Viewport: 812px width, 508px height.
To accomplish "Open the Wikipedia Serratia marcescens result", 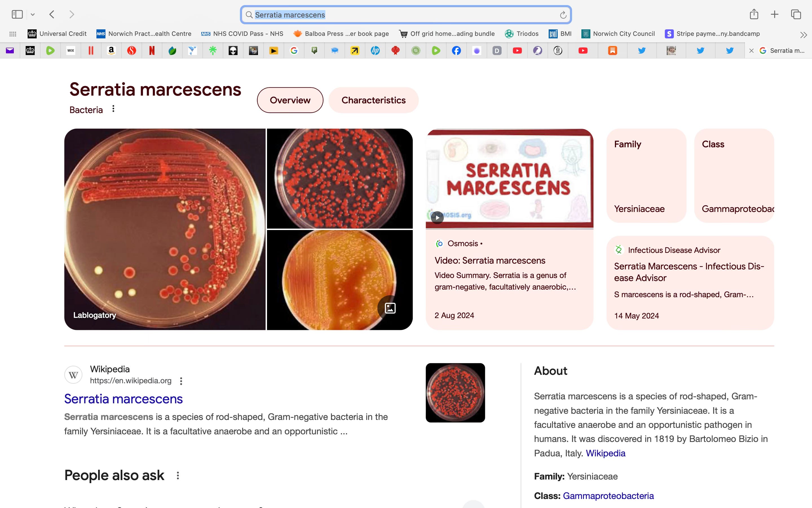I will pyautogui.click(x=123, y=399).
